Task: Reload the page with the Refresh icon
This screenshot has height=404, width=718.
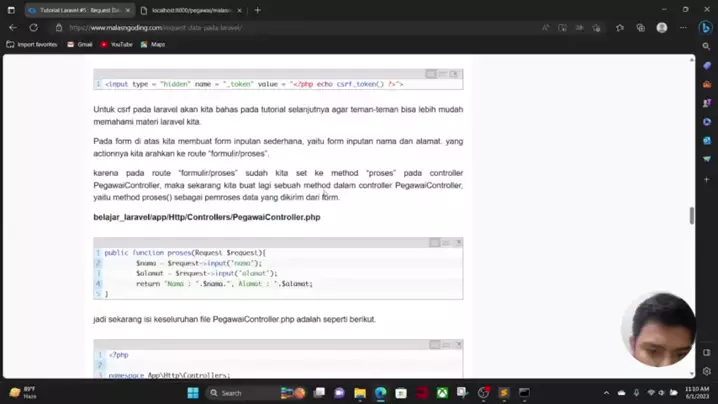Action: 33,28
